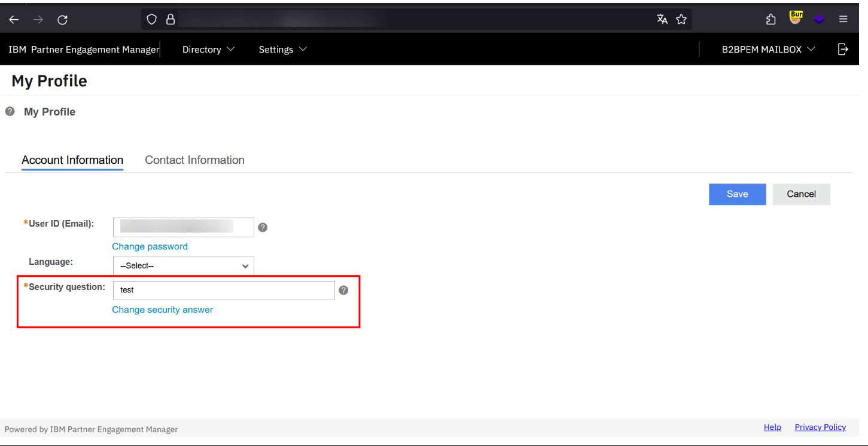
Task: Expand the Settings menu
Action: [x=282, y=50]
